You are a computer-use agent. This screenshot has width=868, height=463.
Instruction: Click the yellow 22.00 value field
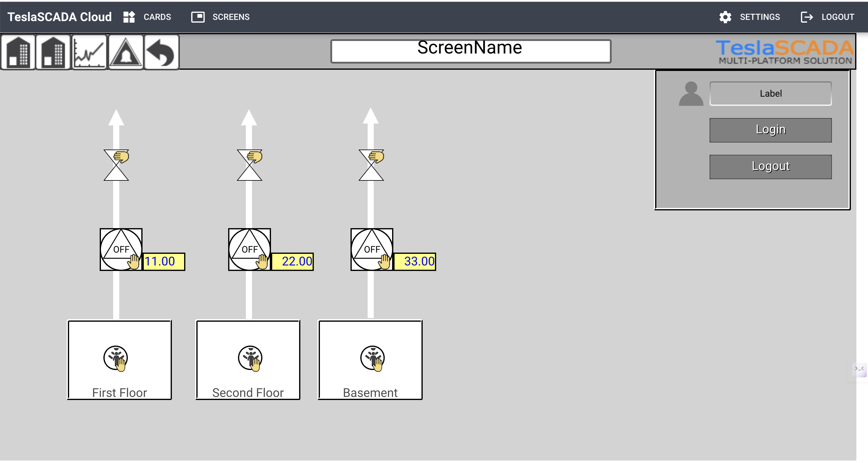292,261
